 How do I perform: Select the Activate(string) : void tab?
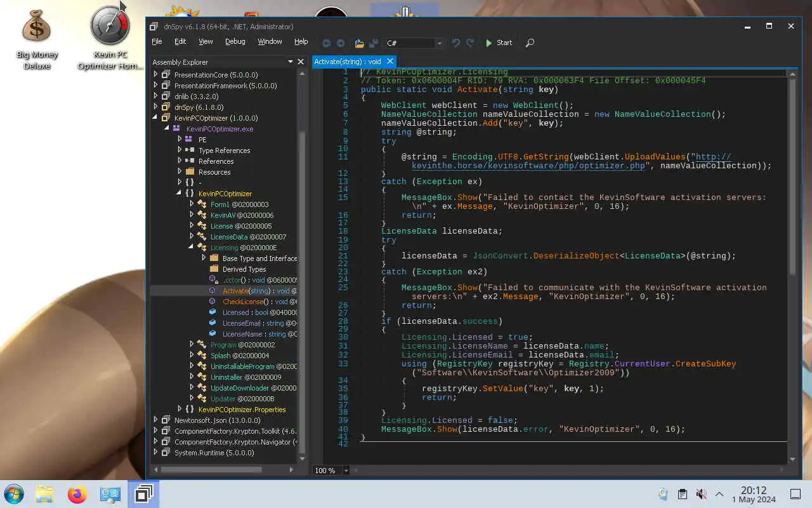click(x=348, y=62)
